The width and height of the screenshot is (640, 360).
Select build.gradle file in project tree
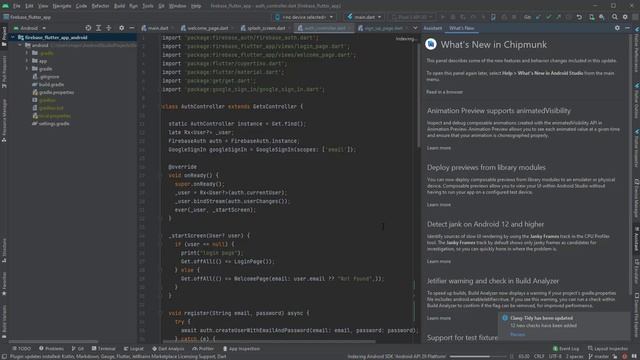click(48, 84)
